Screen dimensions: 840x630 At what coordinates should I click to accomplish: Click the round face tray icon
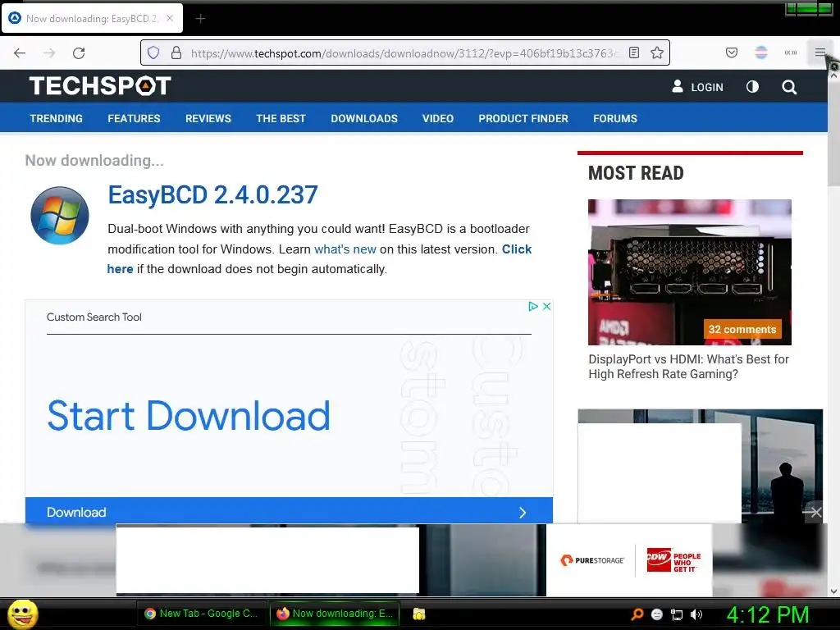tap(657, 614)
